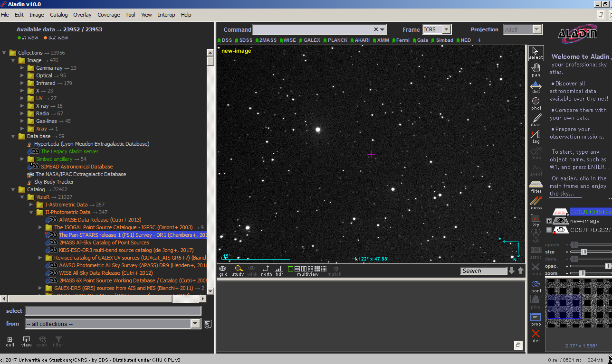Open the Overlay menu
The image size is (612, 364).
tap(82, 15)
